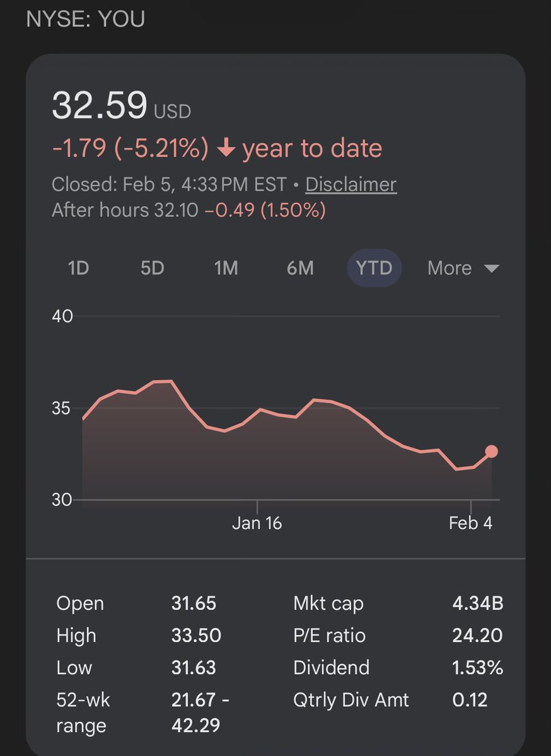Image resolution: width=551 pixels, height=756 pixels.
Task: Click the Mkt cap value 4.34B
Action: (478, 603)
